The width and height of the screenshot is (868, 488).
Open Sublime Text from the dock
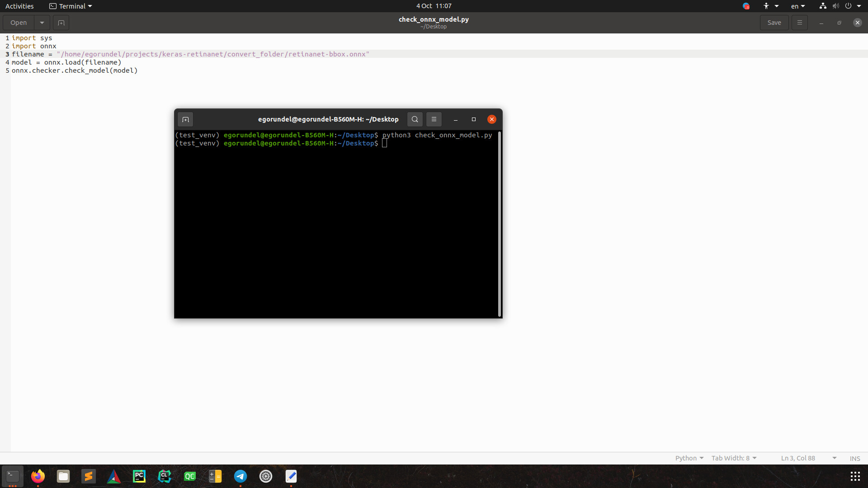click(89, 476)
